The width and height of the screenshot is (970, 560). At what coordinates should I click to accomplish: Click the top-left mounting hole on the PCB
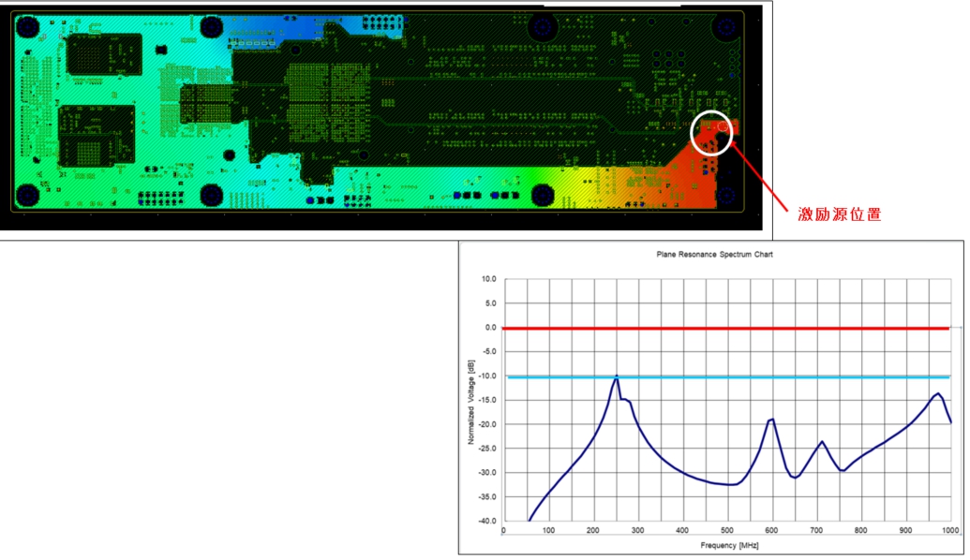[x=29, y=29]
